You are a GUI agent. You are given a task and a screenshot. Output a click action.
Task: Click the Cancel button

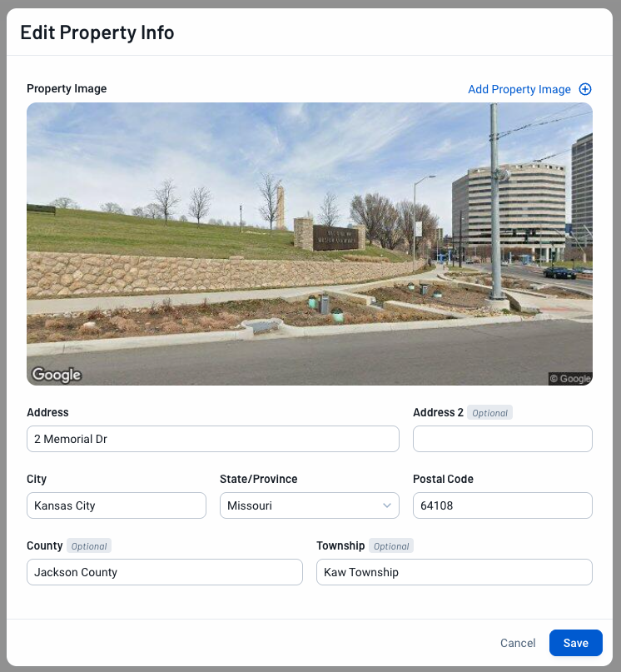click(518, 643)
